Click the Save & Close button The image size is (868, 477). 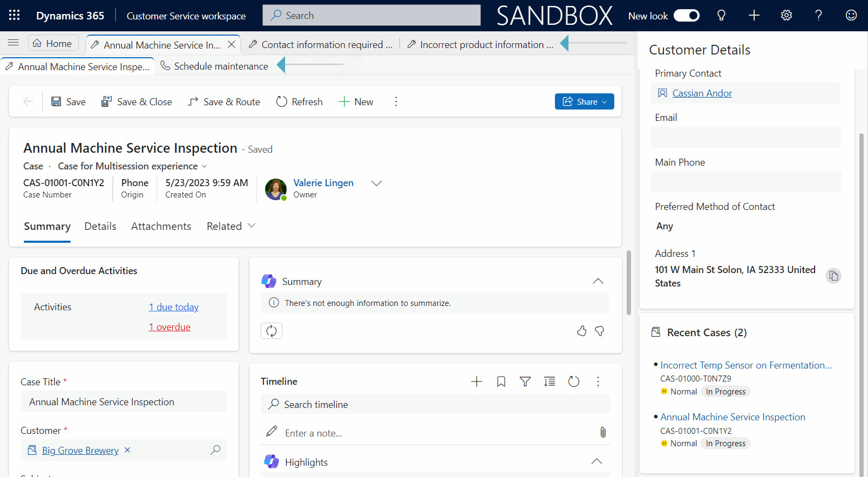[x=137, y=102]
